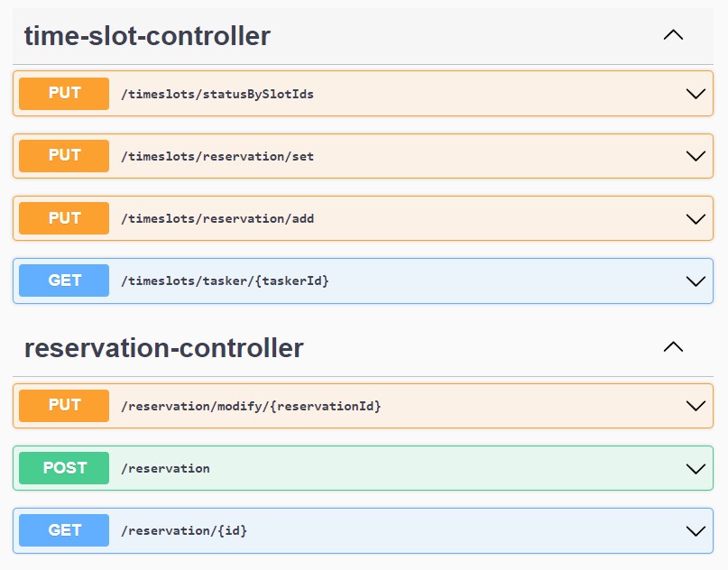This screenshot has height=570, width=728.
Task: Click the PUT badge on /timeslots/reservation/add
Action: click(63, 218)
